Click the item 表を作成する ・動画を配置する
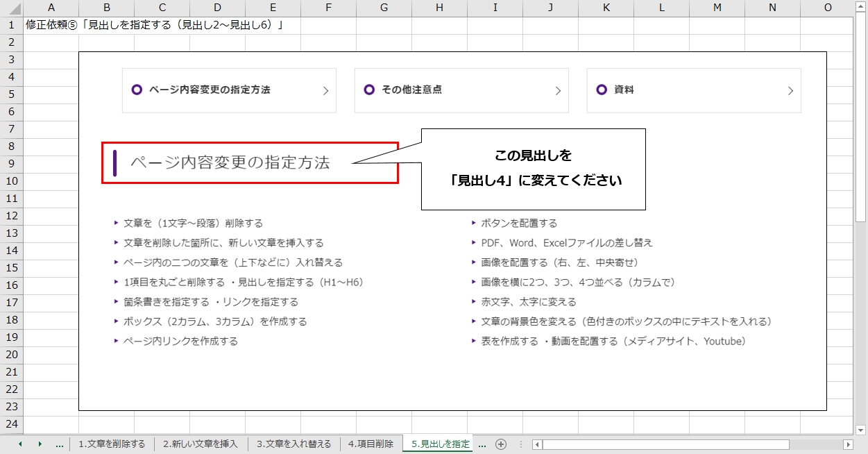The width and height of the screenshot is (868, 454). (613, 341)
